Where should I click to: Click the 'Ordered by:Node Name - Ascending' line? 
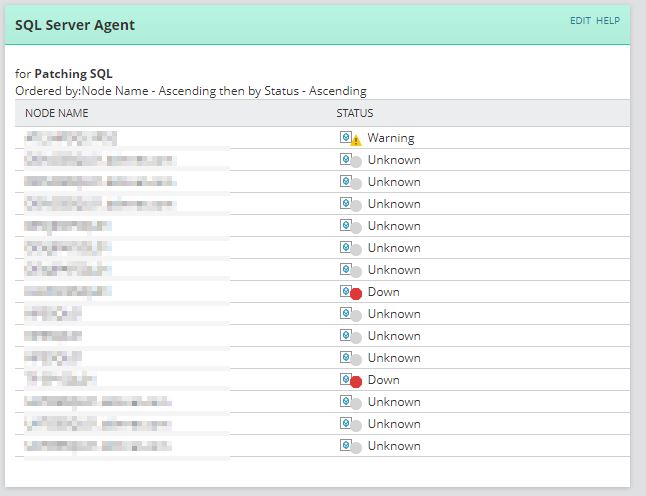click(191, 91)
